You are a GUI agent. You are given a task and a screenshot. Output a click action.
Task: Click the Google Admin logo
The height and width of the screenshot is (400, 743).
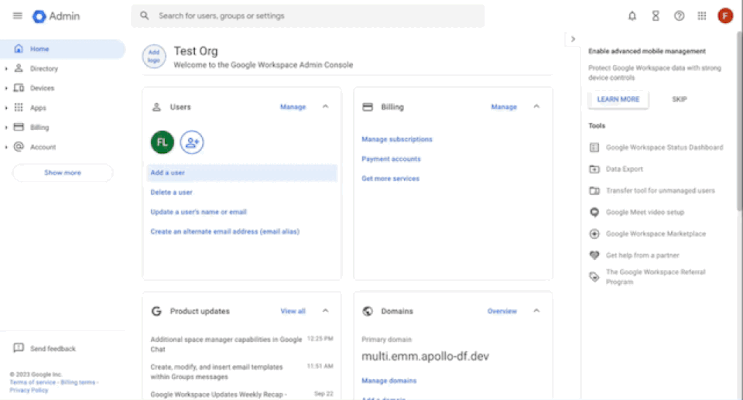[56, 16]
